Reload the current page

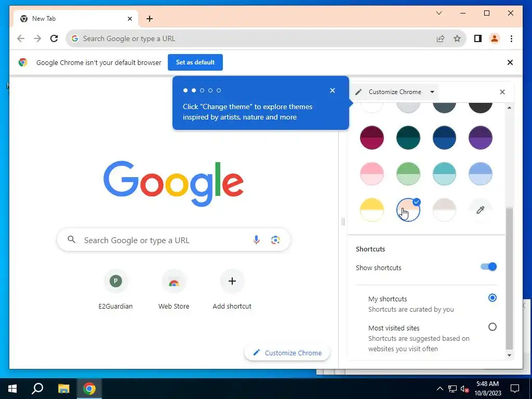(x=54, y=38)
